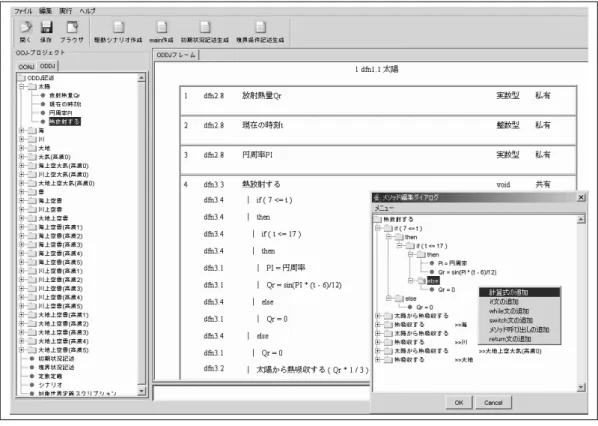The height and width of the screenshot is (426, 598).
Task: Expand the 川 tree node
Action: coord(22,139)
